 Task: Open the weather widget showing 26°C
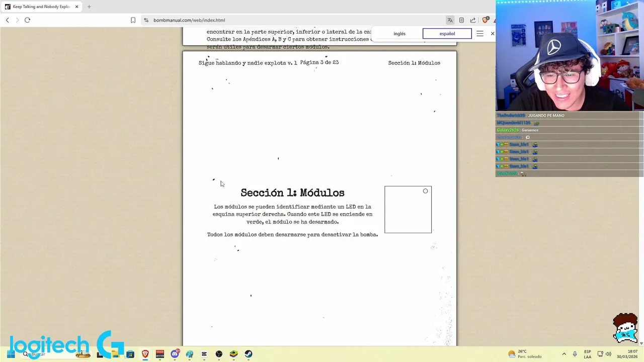(525, 354)
